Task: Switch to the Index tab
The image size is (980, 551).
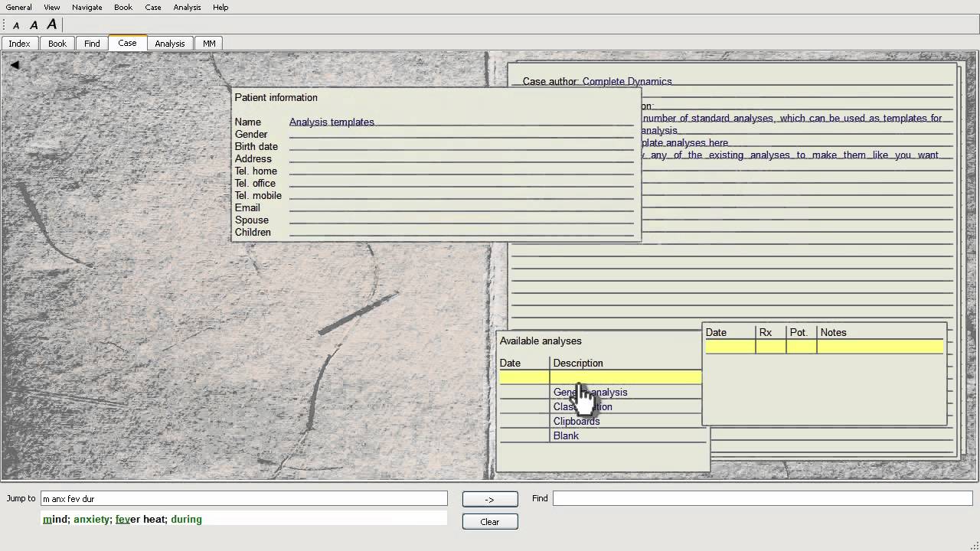Action: [x=20, y=44]
